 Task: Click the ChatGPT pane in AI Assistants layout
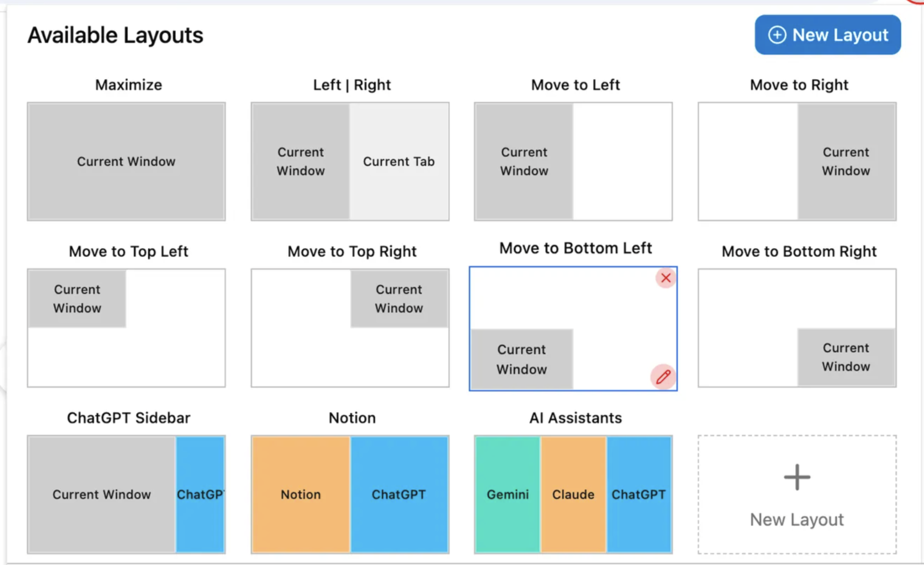639,495
